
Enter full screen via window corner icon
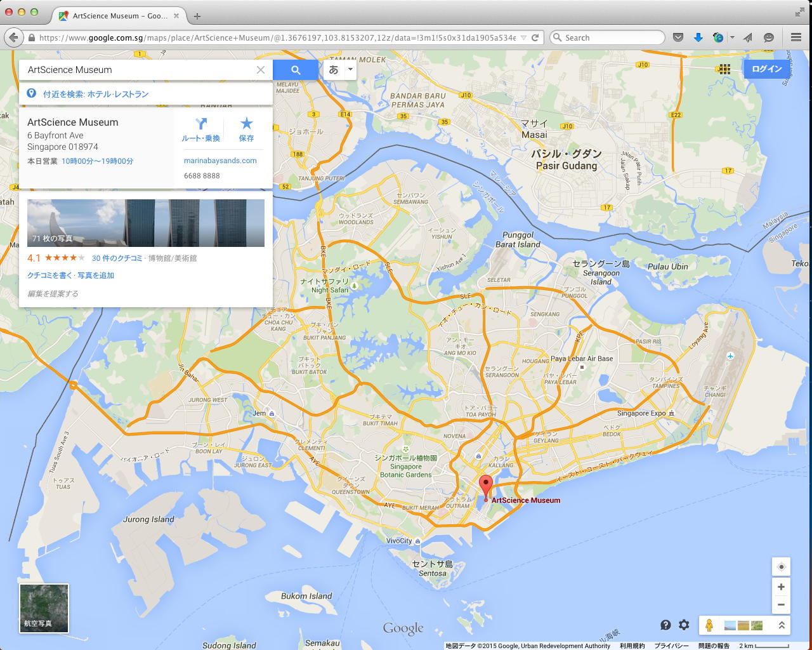(799, 13)
